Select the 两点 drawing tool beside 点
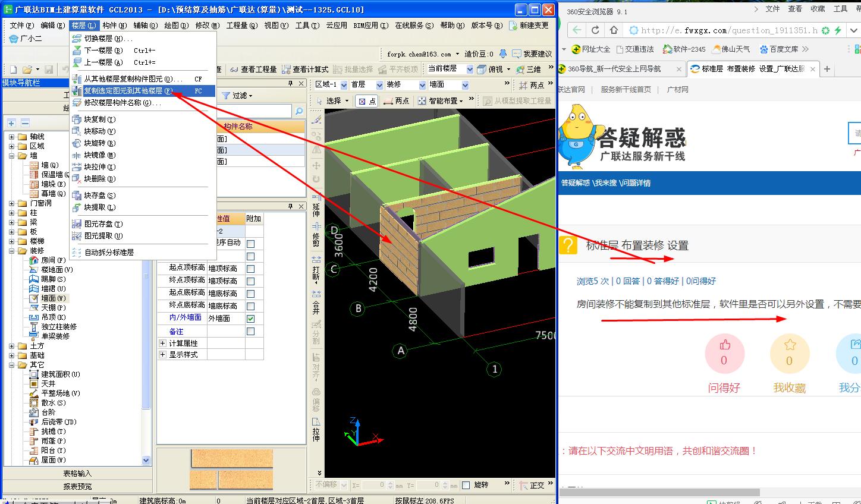Image resolution: width=861 pixels, height=504 pixels. pos(397,101)
